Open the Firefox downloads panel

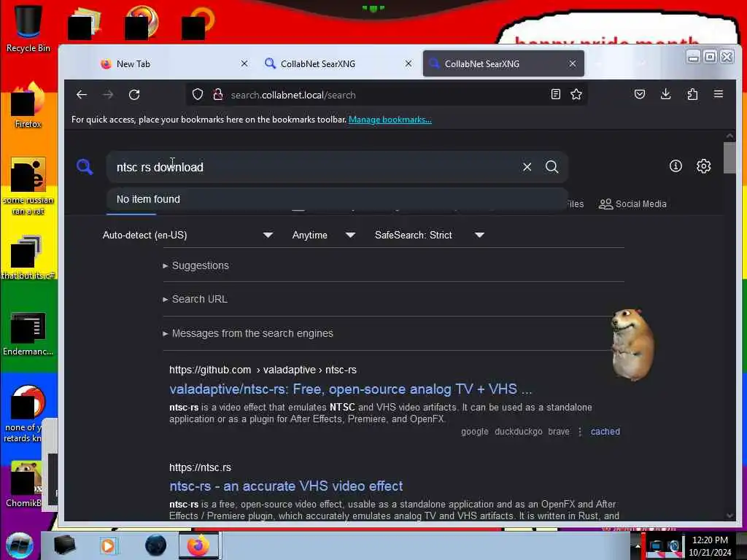point(666,94)
